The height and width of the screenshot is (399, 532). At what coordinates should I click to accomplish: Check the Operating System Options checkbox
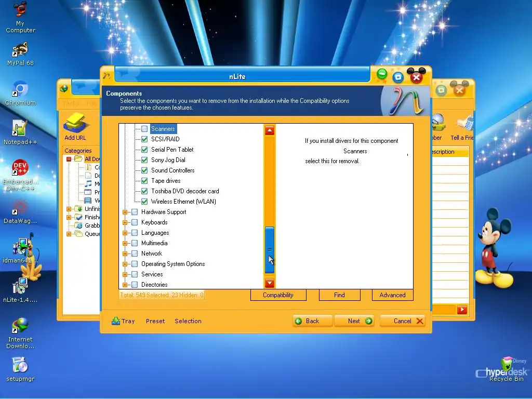click(135, 264)
